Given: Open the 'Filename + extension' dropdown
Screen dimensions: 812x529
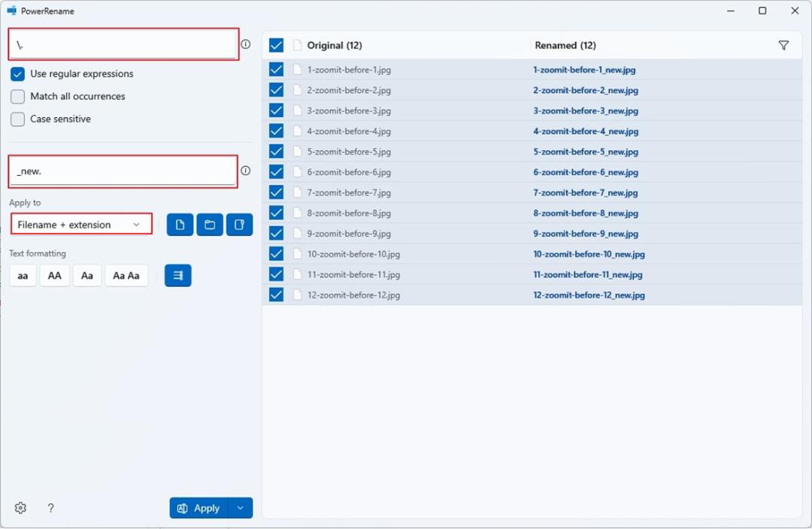Looking at the screenshot, I should tap(81, 225).
